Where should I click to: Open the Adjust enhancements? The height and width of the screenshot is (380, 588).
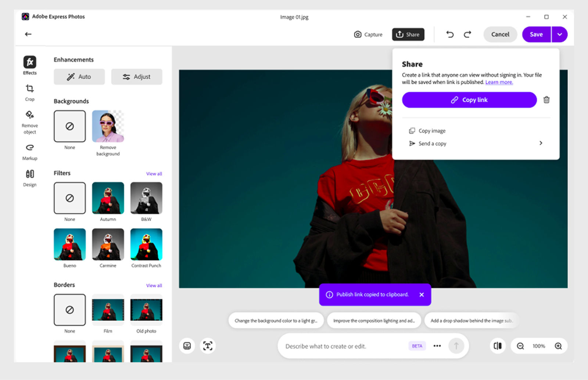(x=137, y=77)
